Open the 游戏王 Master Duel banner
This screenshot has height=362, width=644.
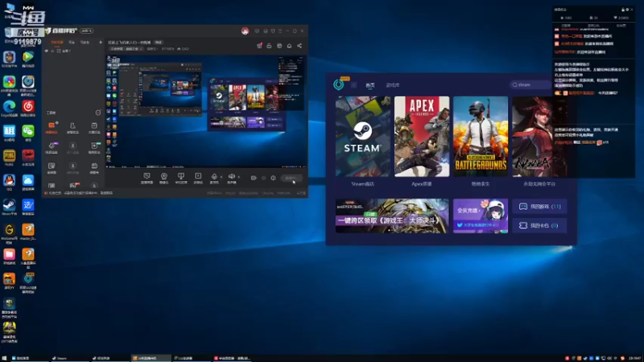click(x=392, y=216)
